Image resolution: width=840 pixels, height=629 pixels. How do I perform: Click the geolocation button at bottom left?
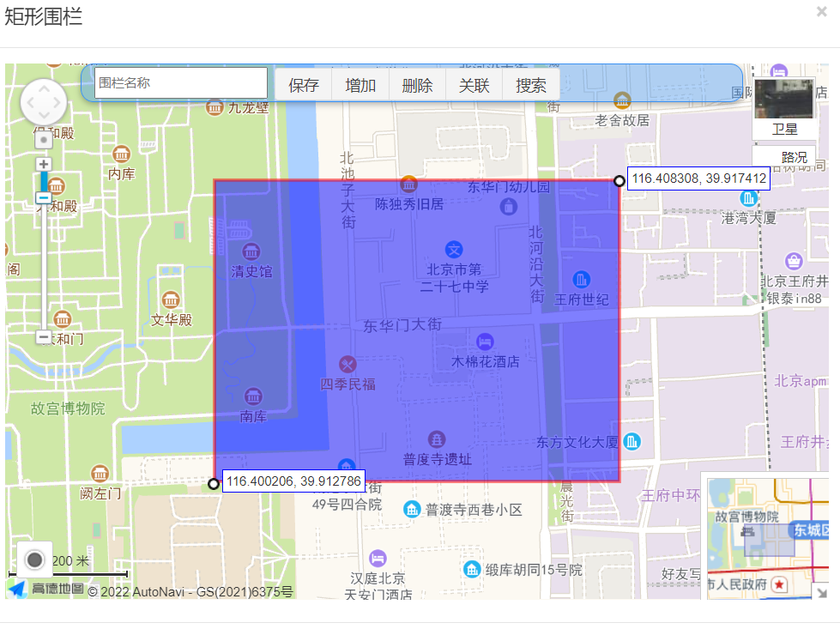coord(34,559)
